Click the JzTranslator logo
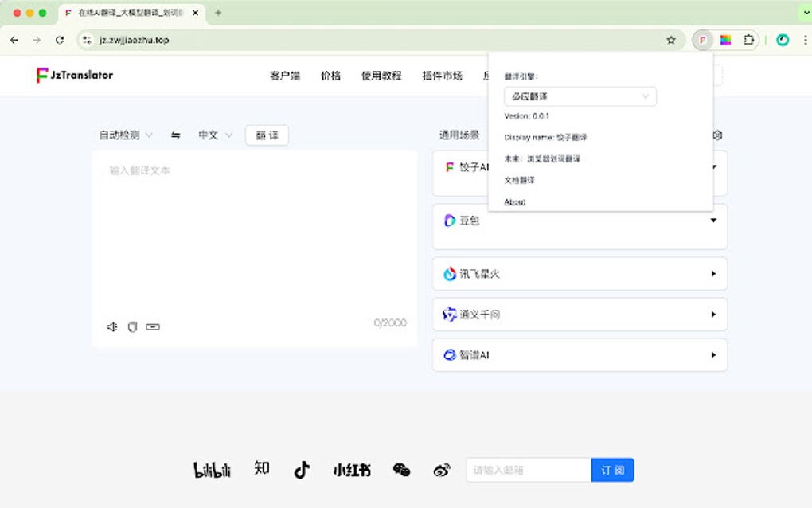This screenshot has height=508, width=812. [x=75, y=75]
